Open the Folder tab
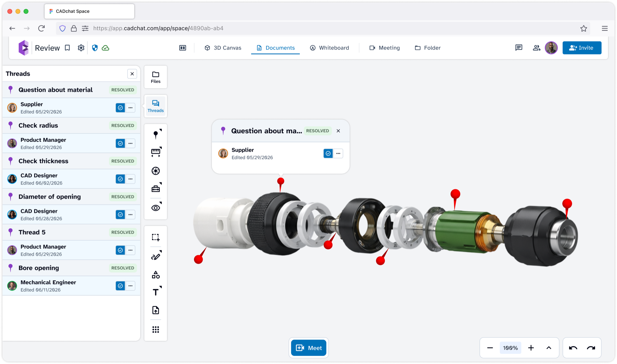Image resolution: width=617 pixels, height=364 pixels. tap(428, 48)
